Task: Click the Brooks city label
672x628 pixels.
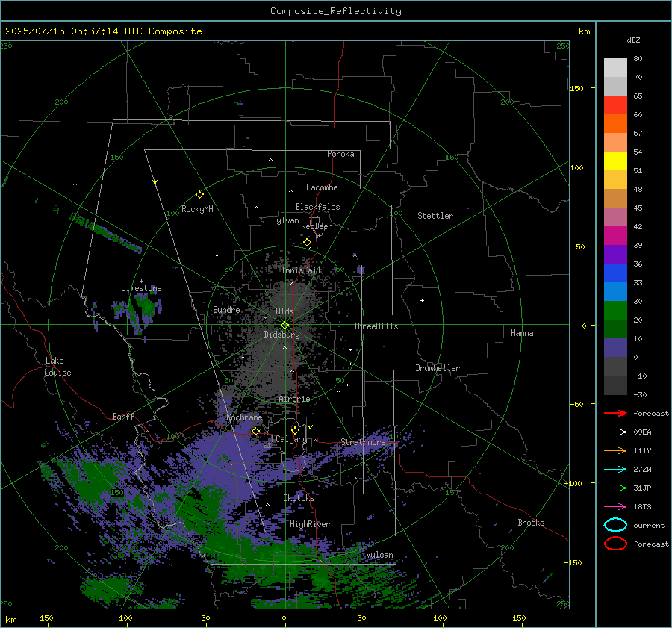Action: (531, 523)
